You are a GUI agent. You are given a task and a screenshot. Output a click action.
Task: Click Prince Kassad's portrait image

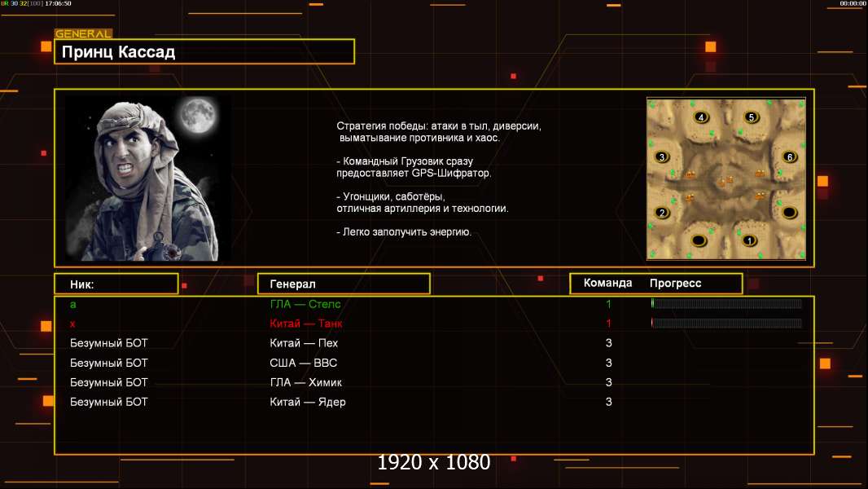(x=148, y=178)
